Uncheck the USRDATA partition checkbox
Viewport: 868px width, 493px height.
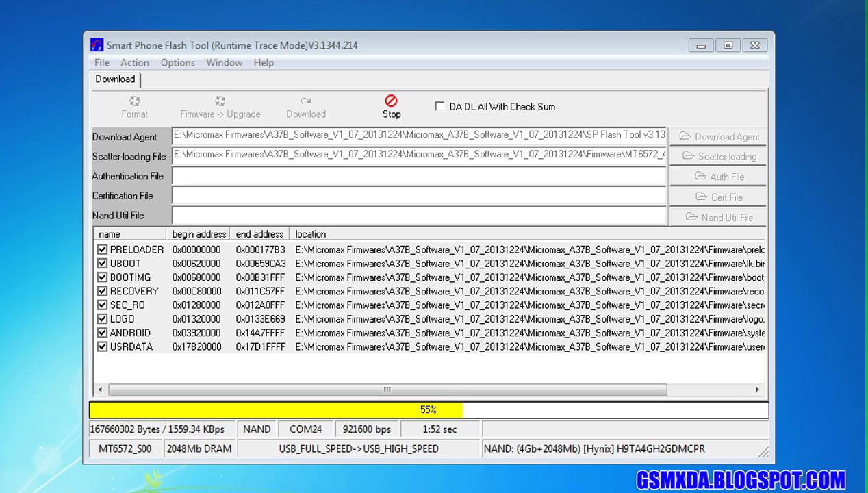102,346
